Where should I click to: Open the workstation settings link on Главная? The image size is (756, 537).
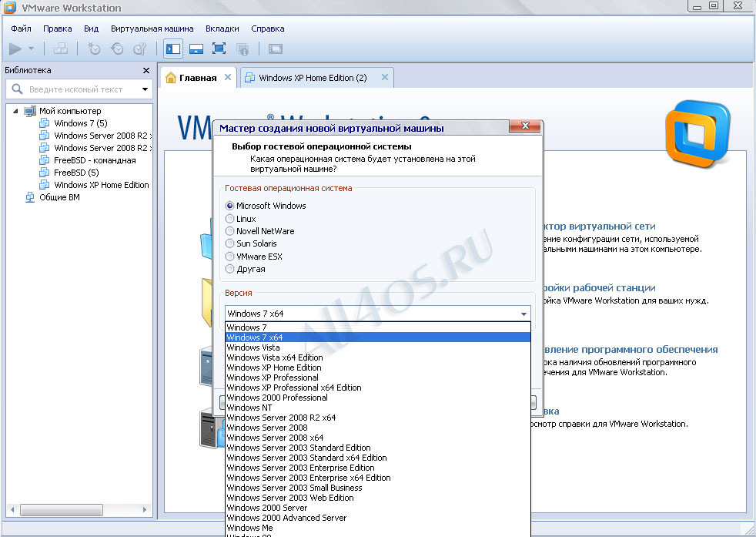click(599, 288)
